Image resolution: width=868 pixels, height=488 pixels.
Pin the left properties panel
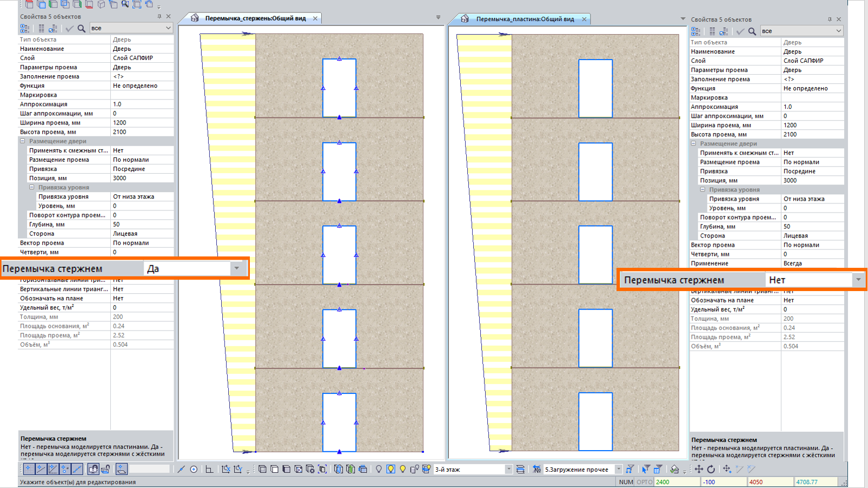pyautogui.click(x=159, y=17)
